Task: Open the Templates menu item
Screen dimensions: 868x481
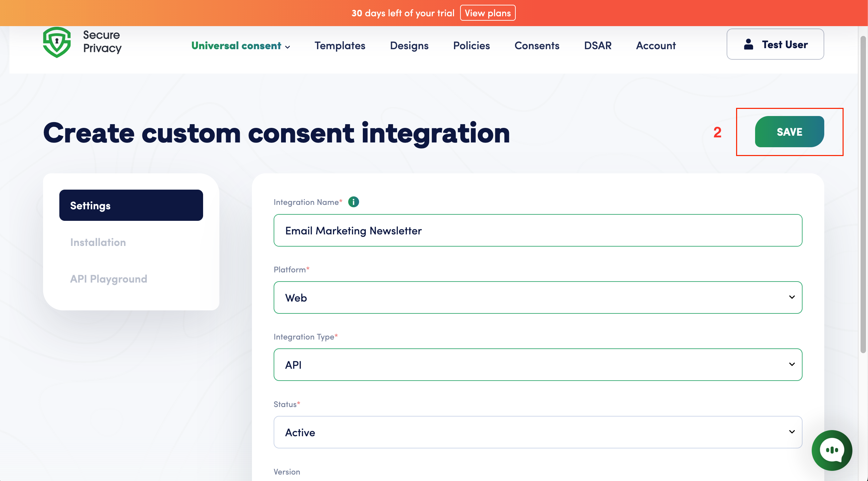Action: (x=340, y=45)
